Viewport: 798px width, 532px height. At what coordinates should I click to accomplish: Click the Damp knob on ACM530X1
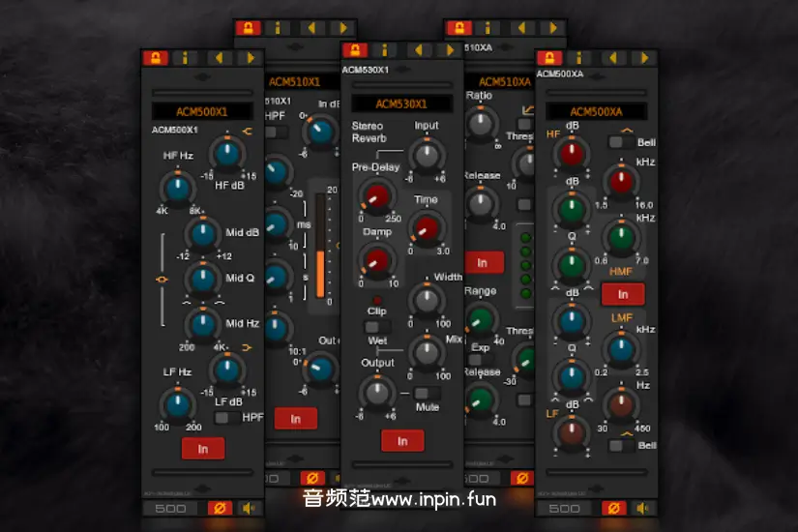[377, 261]
